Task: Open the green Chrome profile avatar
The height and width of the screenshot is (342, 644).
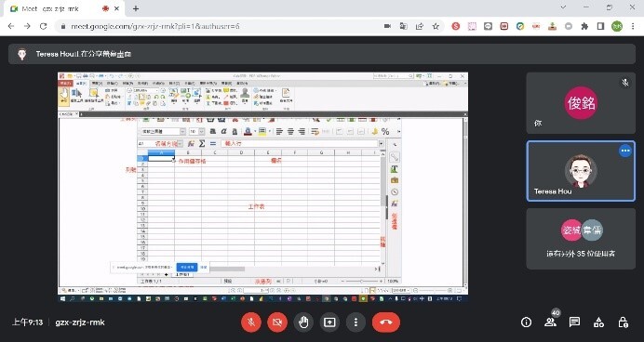Action: coord(617,26)
